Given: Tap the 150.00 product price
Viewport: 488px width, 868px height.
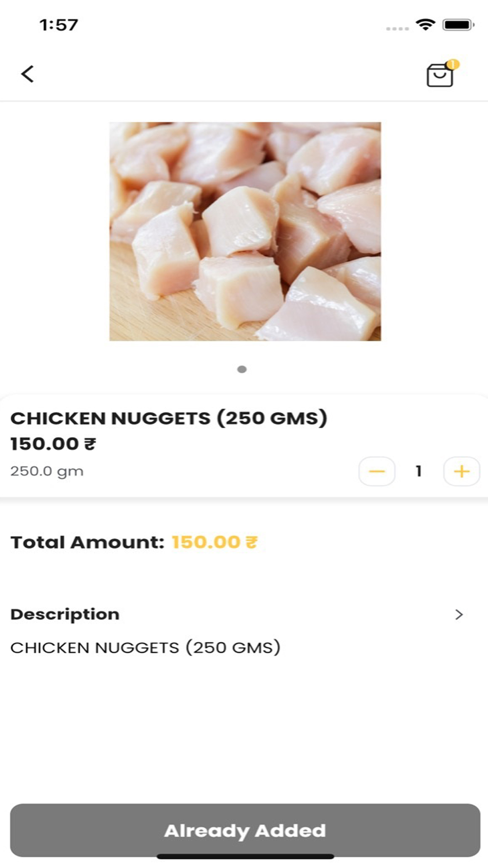Looking at the screenshot, I should pos(53,444).
